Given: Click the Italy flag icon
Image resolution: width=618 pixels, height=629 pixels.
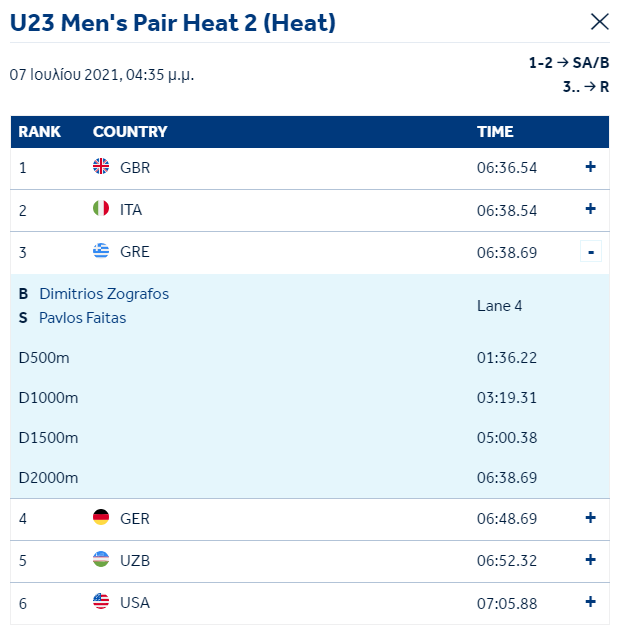Looking at the screenshot, I should click(x=101, y=208).
